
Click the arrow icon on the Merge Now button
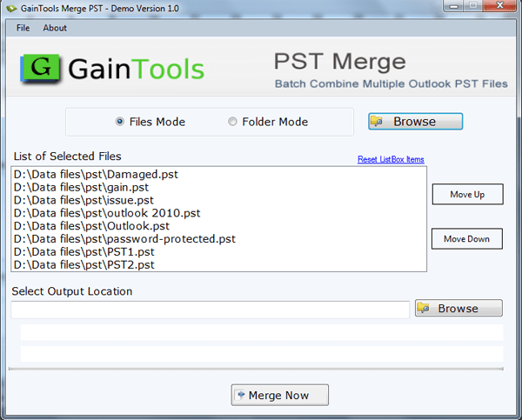(x=240, y=395)
